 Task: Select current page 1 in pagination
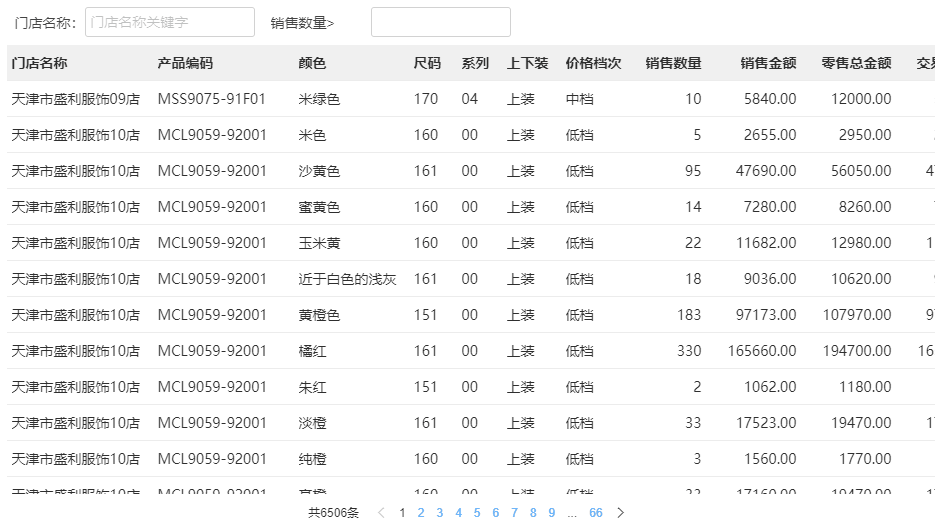coord(402,513)
